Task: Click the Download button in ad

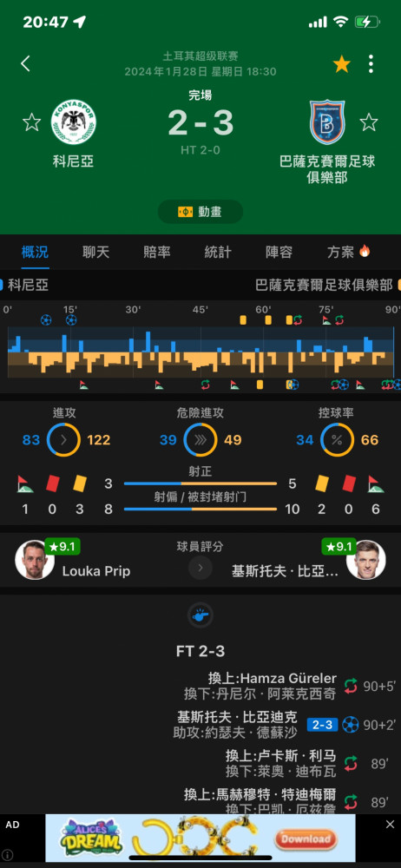Action: pos(306,838)
